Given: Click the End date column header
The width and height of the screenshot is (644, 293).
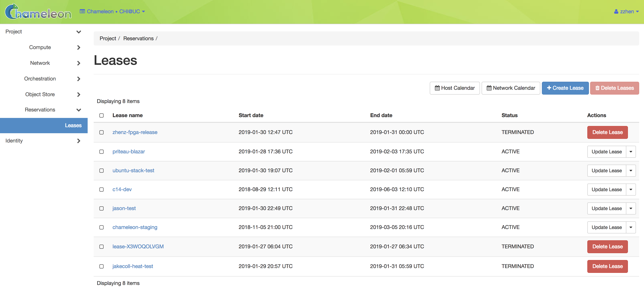Looking at the screenshot, I should click(381, 115).
